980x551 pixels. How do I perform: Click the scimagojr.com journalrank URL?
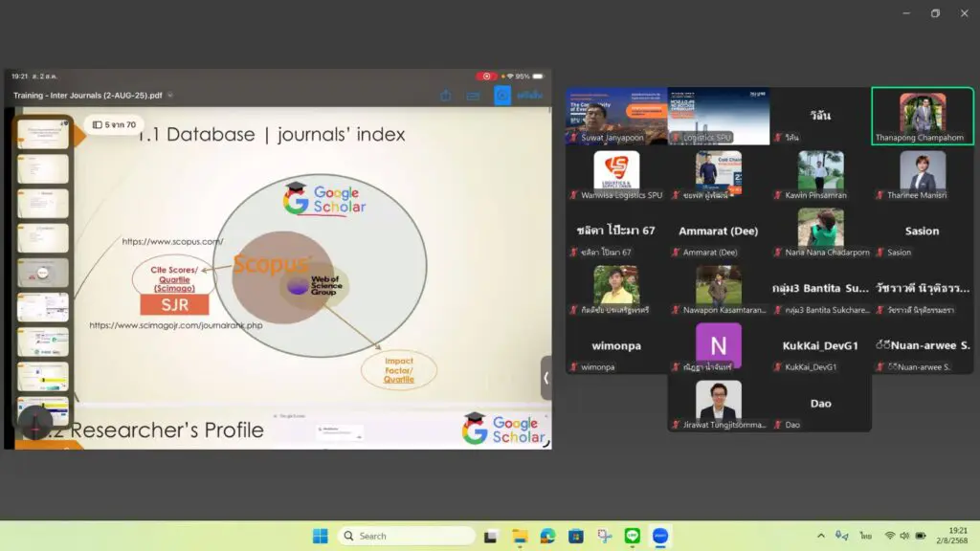(176, 325)
